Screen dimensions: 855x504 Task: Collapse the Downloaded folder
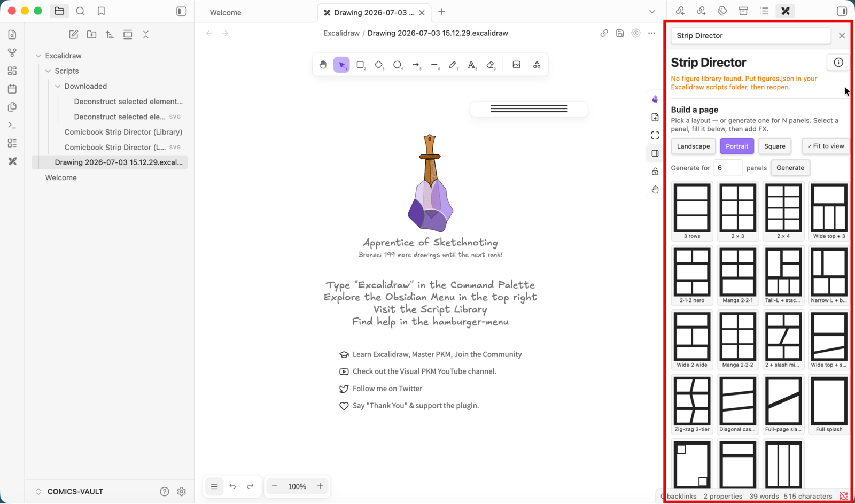[x=58, y=86]
